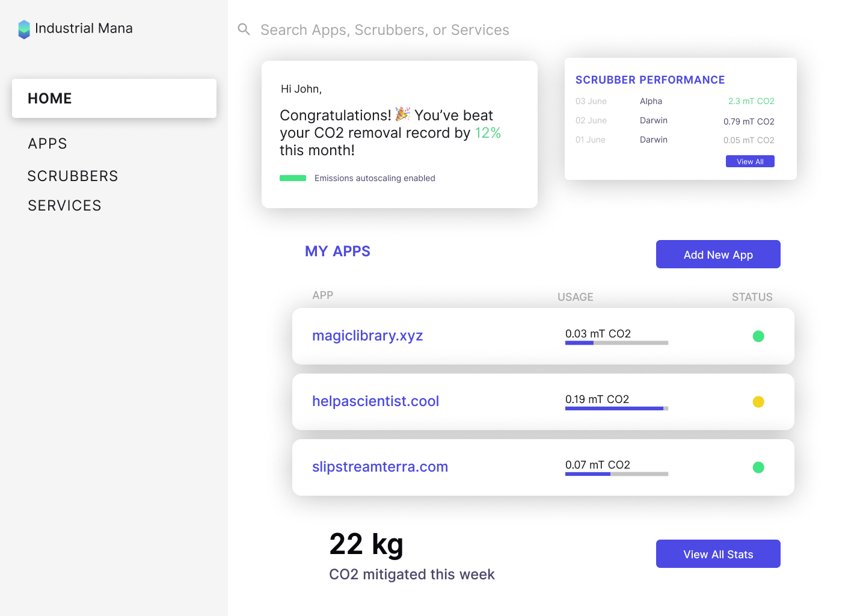Open the slipstreamterra.com app link
This screenshot has width=866, height=616.
pos(380,467)
